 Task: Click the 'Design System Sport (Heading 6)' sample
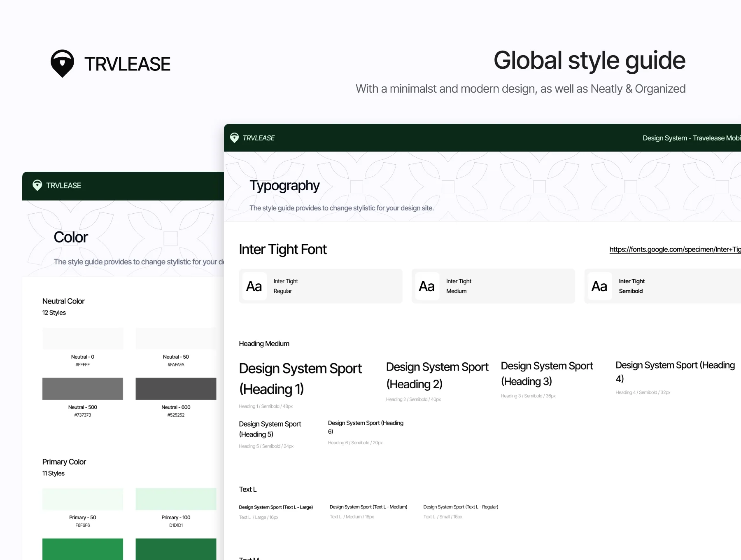coord(366,427)
